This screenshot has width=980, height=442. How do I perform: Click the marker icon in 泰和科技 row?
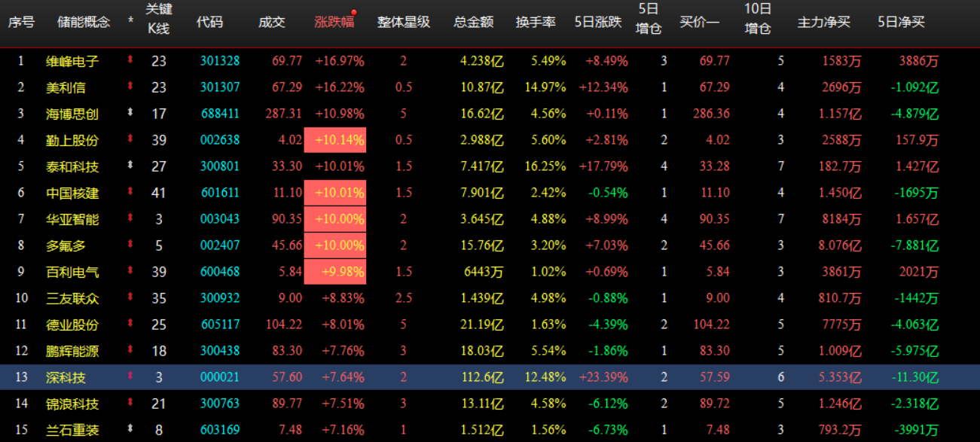pyautogui.click(x=130, y=165)
